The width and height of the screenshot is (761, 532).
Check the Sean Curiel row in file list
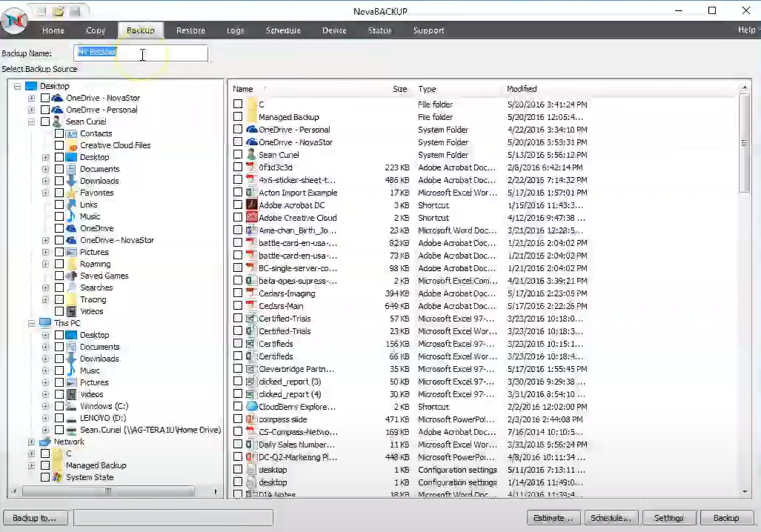238,154
